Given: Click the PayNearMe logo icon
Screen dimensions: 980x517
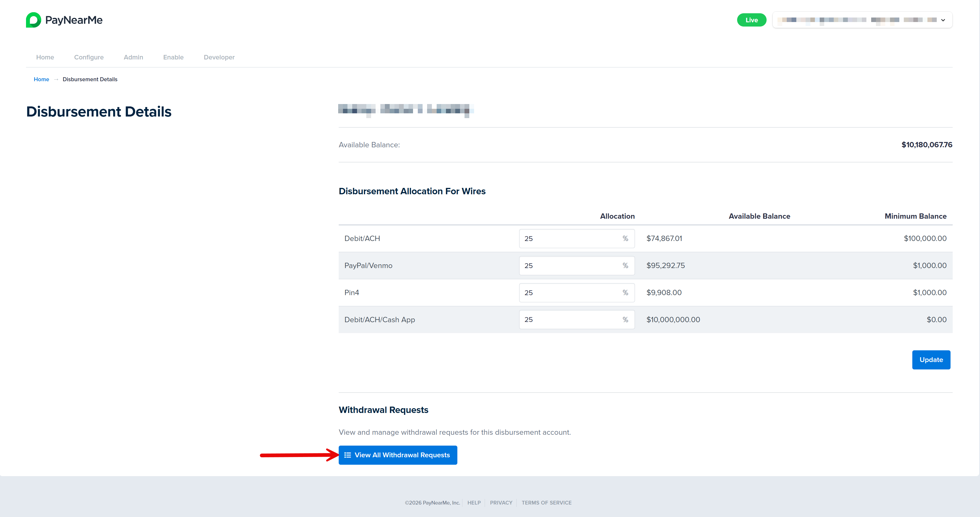Looking at the screenshot, I should click(x=33, y=20).
